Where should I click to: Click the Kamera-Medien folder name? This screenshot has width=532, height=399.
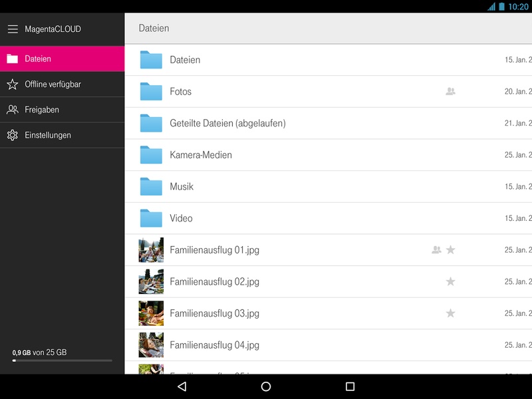pyautogui.click(x=201, y=155)
